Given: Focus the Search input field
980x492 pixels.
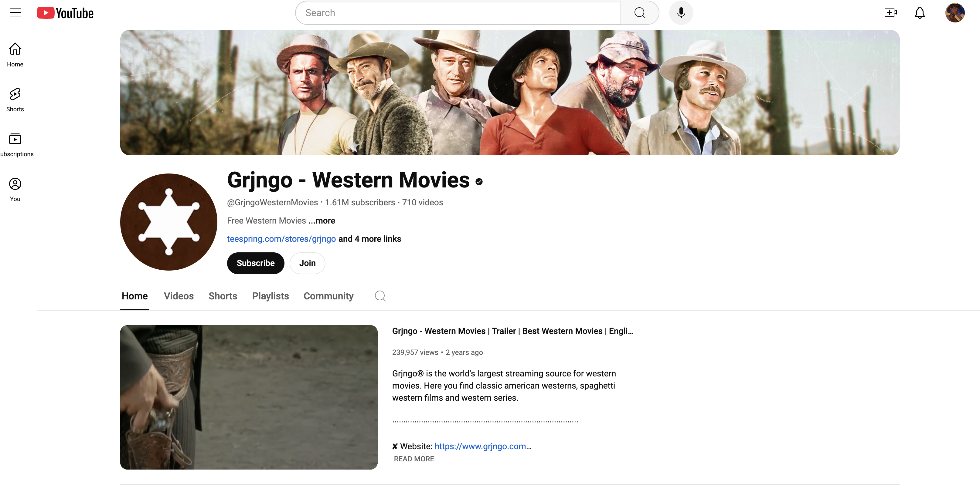Looking at the screenshot, I should click(458, 13).
